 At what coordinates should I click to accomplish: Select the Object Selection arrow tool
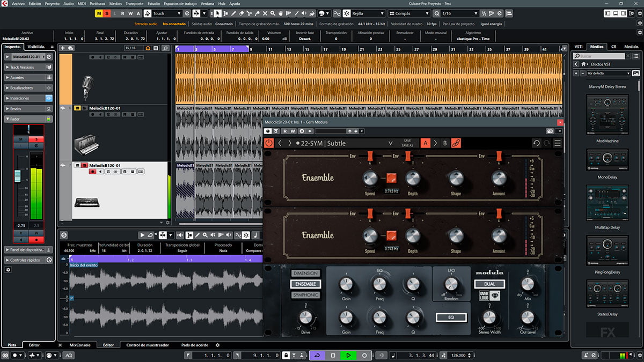[x=218, y=13]
